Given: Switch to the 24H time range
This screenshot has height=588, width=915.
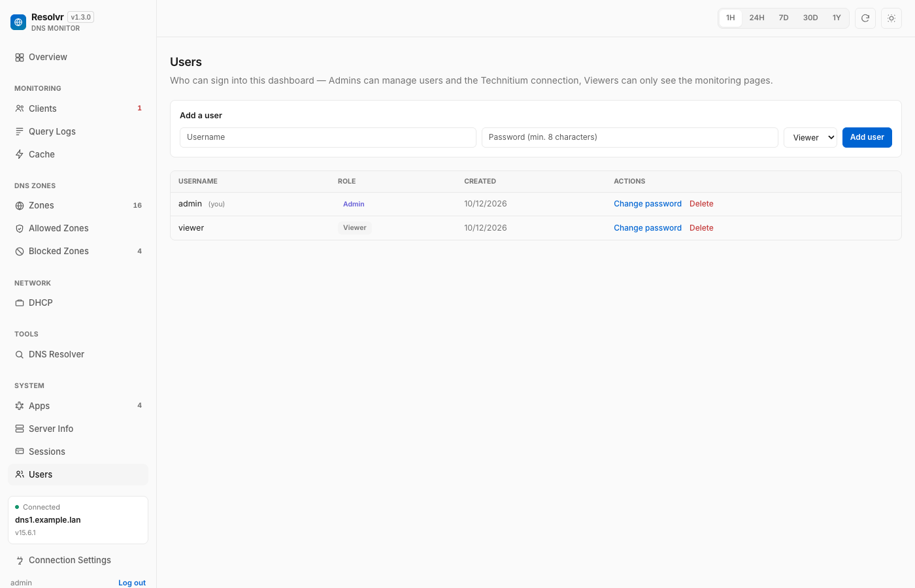Looking at the screenshot, I should [757, 18].
